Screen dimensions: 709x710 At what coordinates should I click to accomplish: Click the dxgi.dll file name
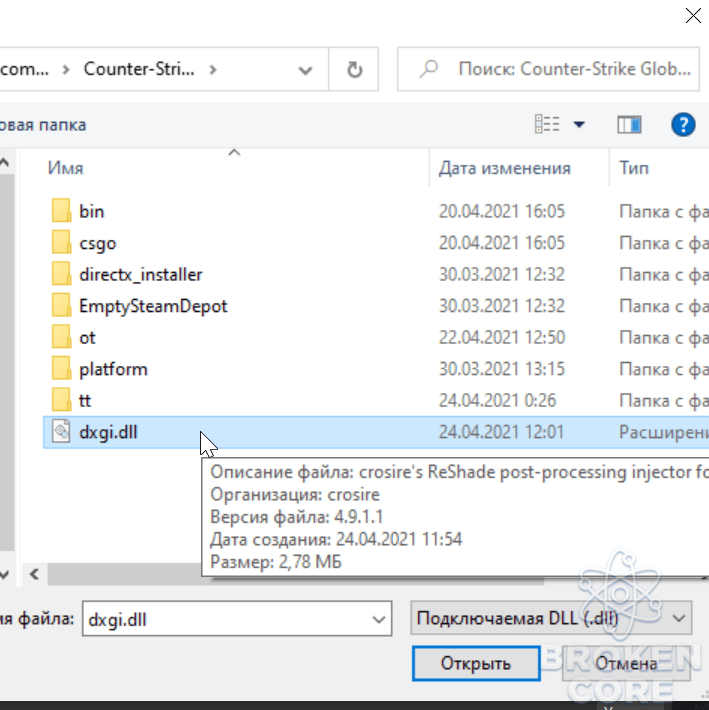[108, 432]
